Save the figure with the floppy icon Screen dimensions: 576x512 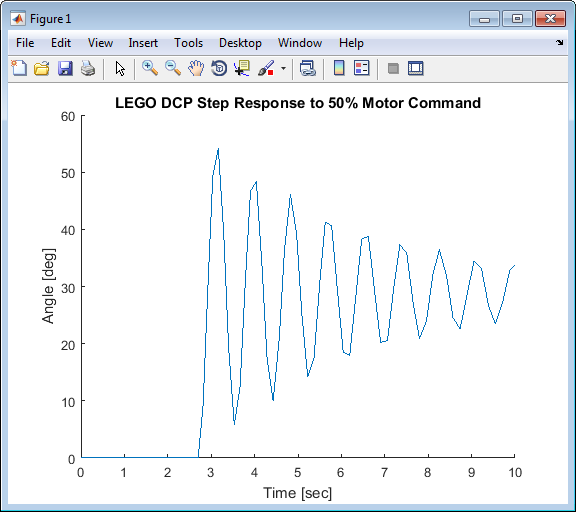point(65,68)
